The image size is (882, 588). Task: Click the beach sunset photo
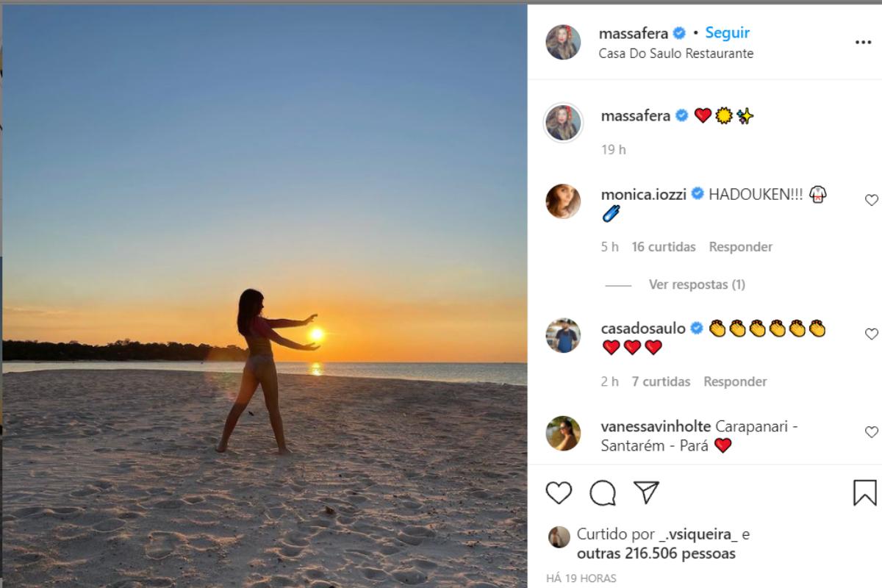click(x=265, y=294)
